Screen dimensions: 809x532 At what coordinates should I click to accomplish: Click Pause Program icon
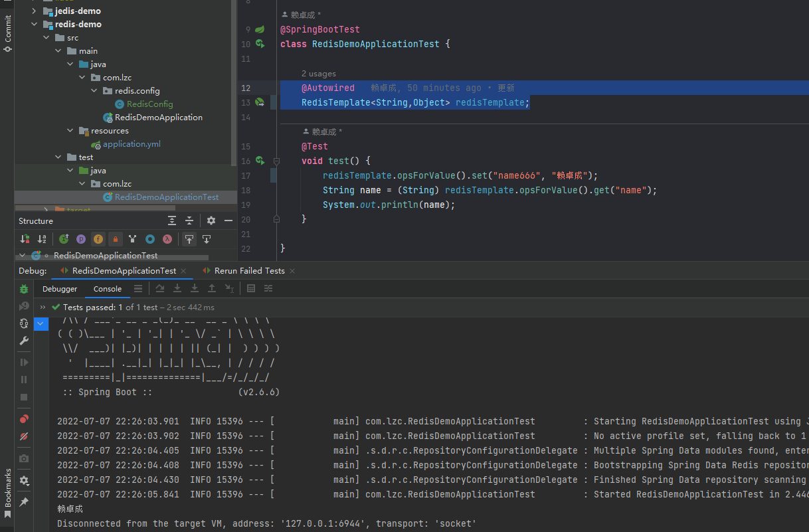[24, 380]
